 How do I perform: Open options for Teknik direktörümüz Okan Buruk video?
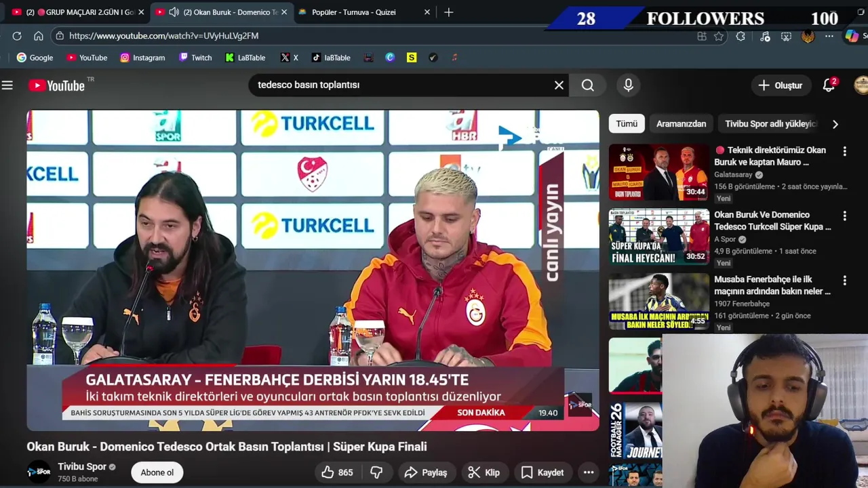(x=845, y=151)
